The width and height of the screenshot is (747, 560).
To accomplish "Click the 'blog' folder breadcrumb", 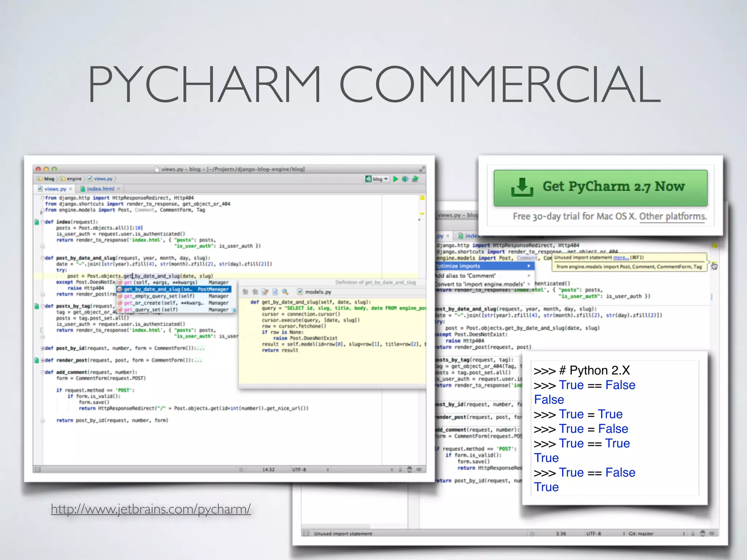I will coord(46,179).
